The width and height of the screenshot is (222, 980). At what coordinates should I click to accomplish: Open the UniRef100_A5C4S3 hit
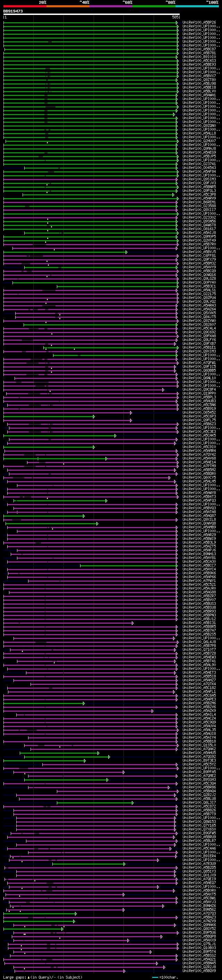pos(199,60)
